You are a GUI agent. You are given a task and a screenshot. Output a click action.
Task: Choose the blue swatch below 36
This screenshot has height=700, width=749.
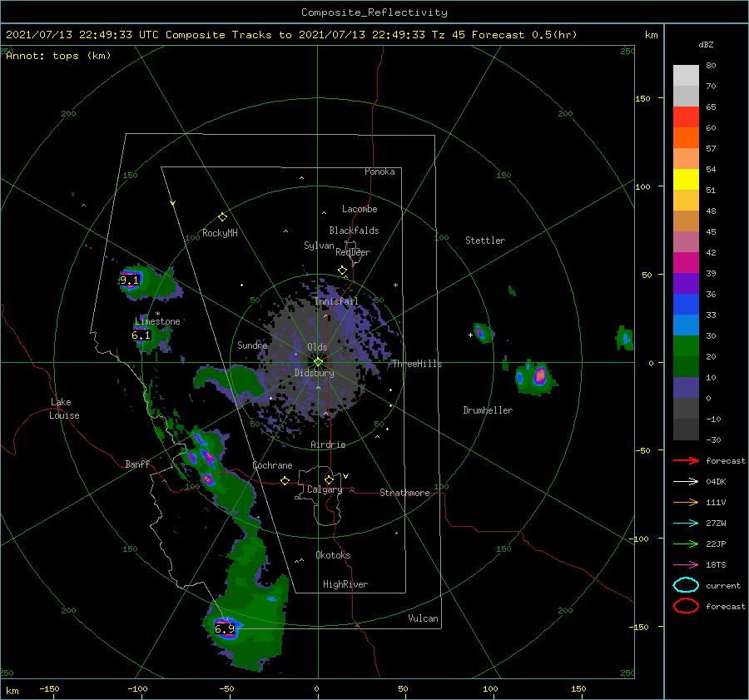coord(686,304)
